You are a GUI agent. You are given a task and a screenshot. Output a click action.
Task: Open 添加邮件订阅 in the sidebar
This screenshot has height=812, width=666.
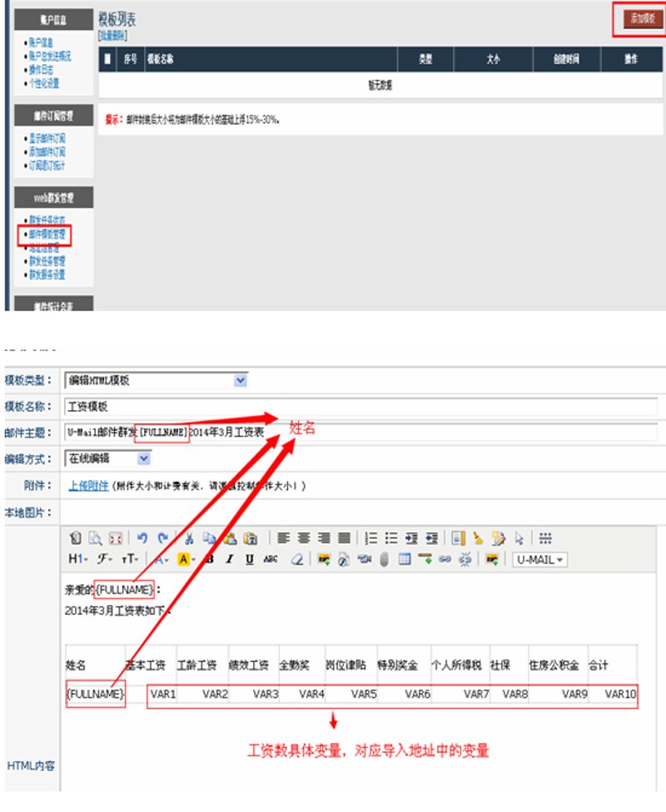pos(47,151)
